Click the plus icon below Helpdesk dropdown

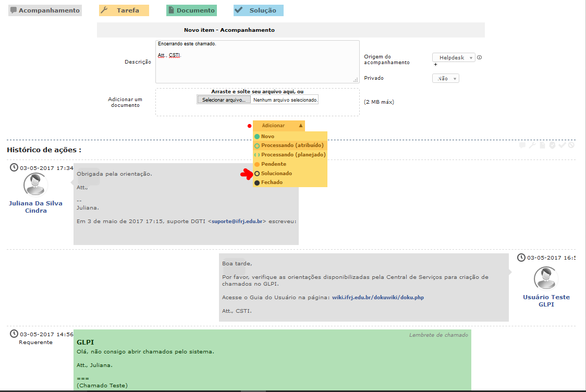coord(435,65)
